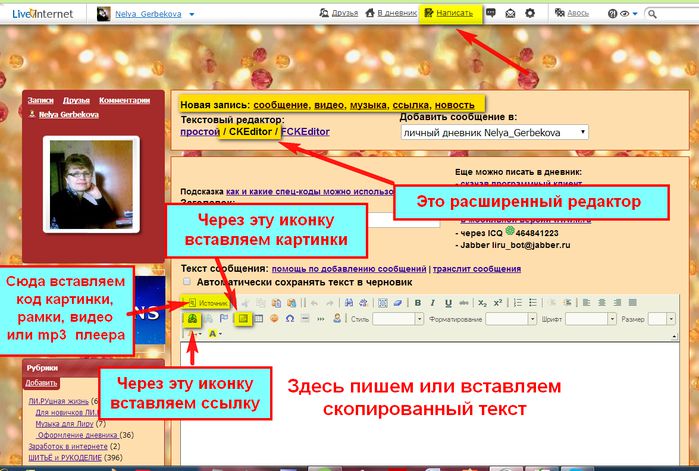Click the Написать button in top bar
This screenshot has width=699, height=471.
click(x=449, y=13)
